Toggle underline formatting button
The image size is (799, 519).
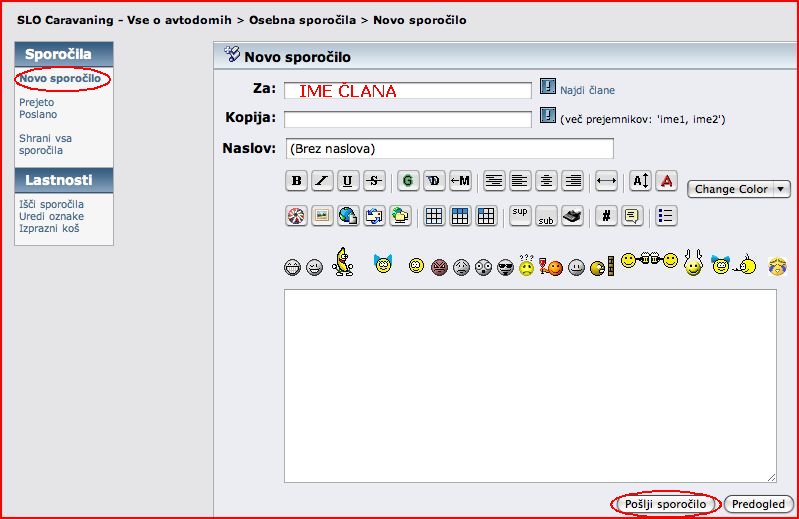(348, 181)
